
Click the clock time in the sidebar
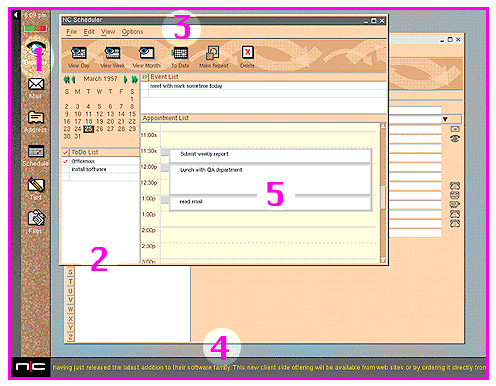click(x=35, y=15)
